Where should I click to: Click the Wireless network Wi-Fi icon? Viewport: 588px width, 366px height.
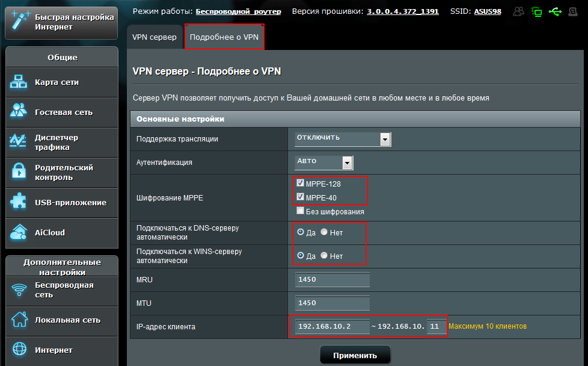(x=19, y=290)
